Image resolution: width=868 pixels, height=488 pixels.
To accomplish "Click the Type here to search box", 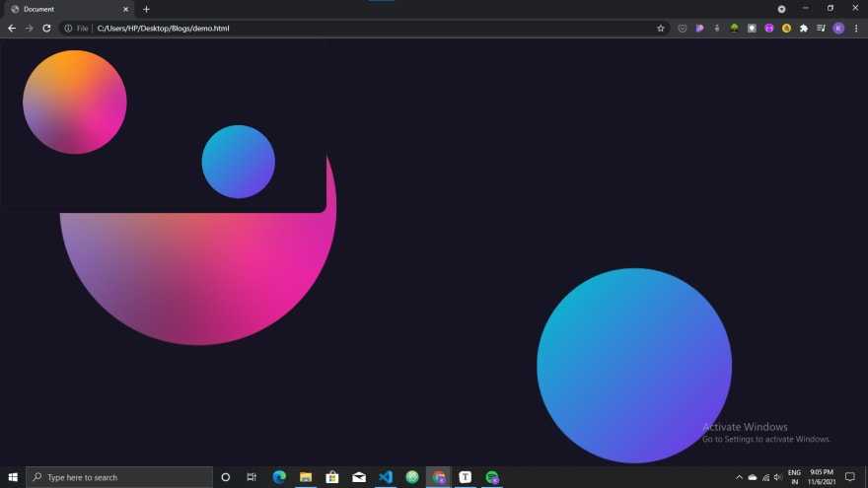I will click(118, 477).
